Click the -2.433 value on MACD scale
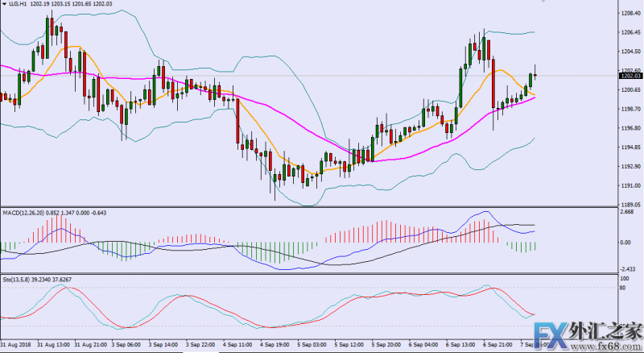 626,269
